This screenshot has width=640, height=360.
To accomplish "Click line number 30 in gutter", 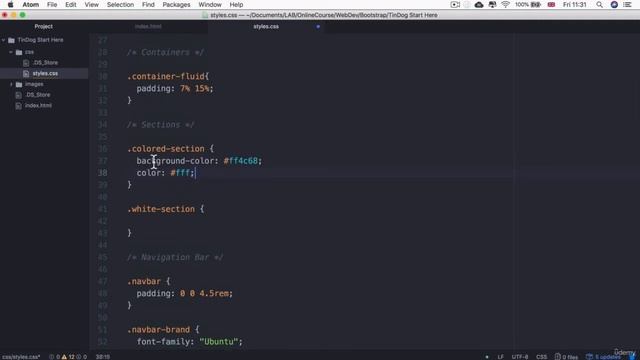I will click(102, 76).
